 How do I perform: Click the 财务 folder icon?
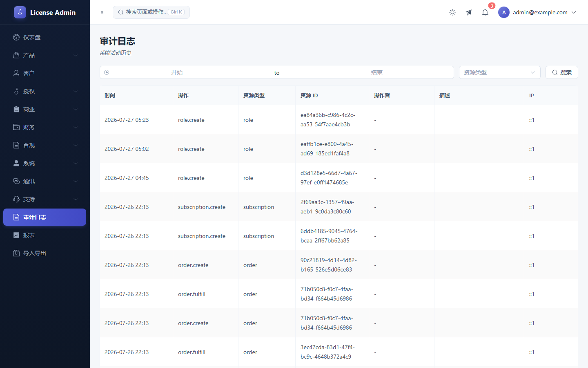16,127
